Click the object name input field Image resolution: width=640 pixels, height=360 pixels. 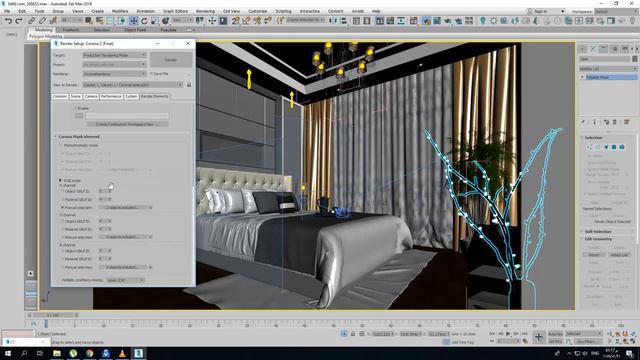coord(604,59)
